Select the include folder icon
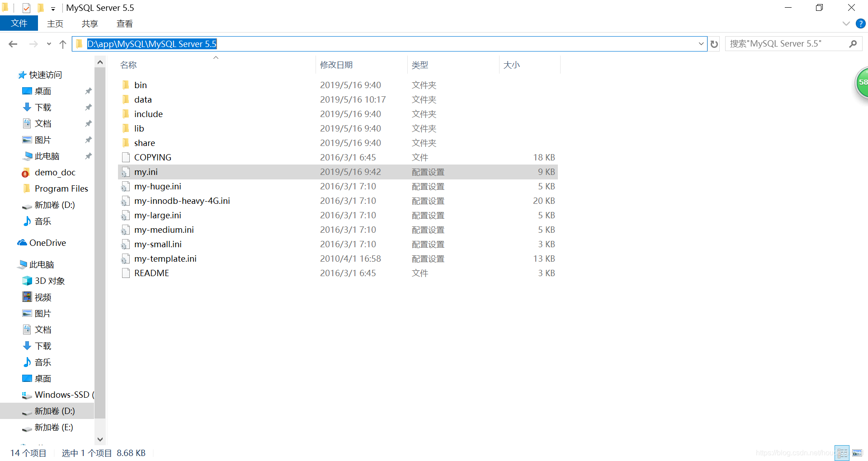 coord(126,114)
